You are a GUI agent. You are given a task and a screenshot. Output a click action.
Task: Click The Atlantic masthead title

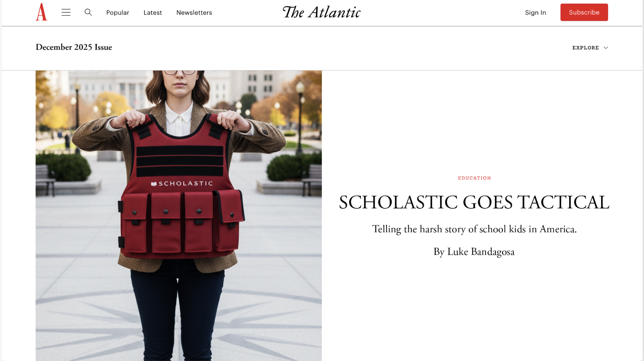[x=322, y=12]
